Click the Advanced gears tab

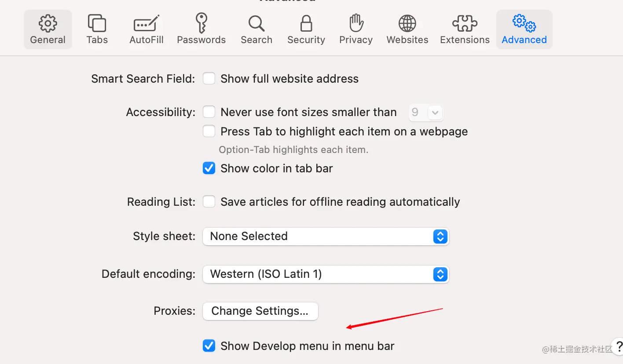(x=524, y=24)
